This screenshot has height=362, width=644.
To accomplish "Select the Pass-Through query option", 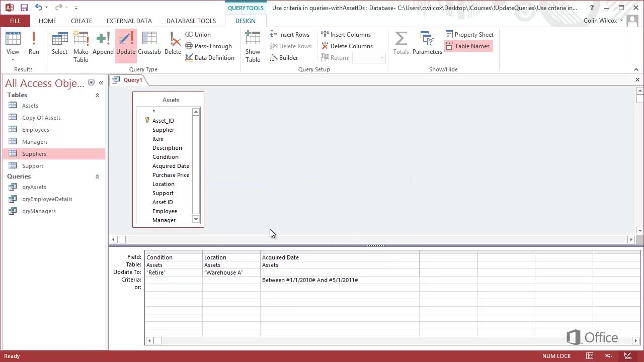I will [209, 46].
